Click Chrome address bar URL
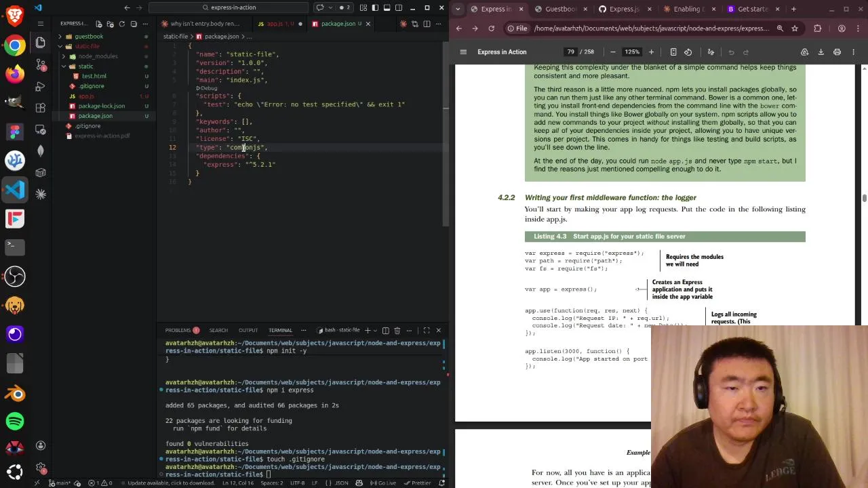The width and height of the screenshot is (868, 488). 651,28
